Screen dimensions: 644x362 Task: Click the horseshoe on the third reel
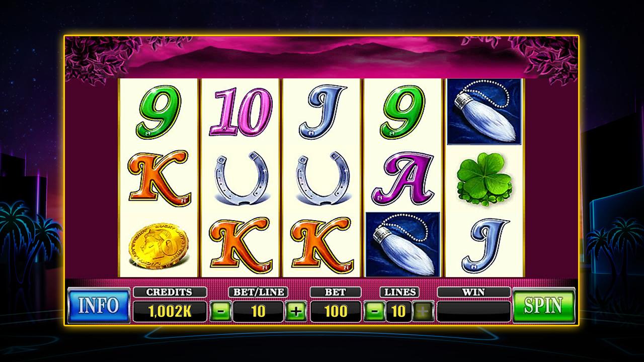(x=323, y=178)
